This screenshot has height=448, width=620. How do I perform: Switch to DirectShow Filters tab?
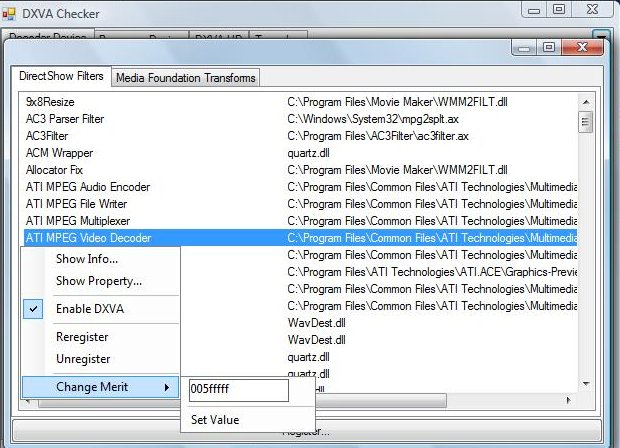coord(61,76)
